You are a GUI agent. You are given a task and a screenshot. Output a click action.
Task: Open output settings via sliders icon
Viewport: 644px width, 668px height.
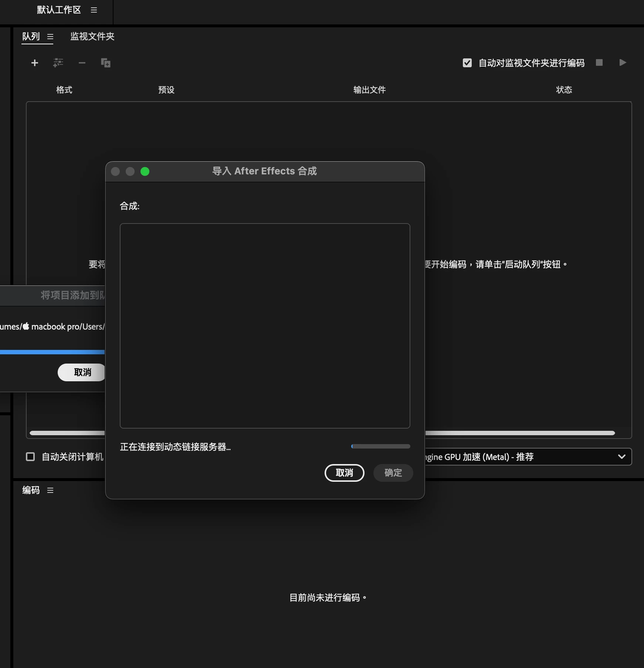pos(58,63)
